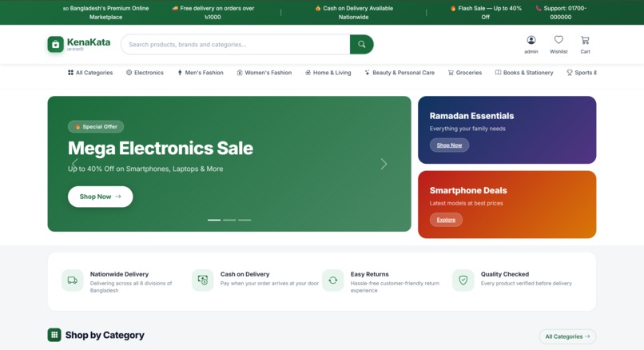The width and height of the screenshot is (644, 350).
Task: Click the Shop by Category heading
Action: [x=105, y=335]
